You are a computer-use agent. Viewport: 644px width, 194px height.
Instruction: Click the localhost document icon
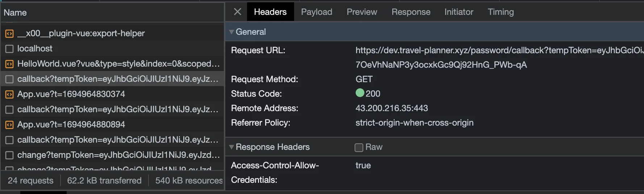(9, 49)
